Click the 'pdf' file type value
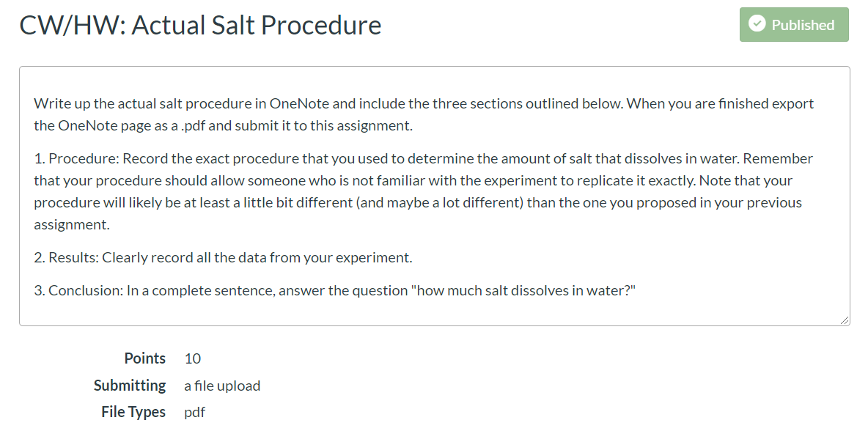The width and height of the screenshot is (868, 431). coord(195,413)
